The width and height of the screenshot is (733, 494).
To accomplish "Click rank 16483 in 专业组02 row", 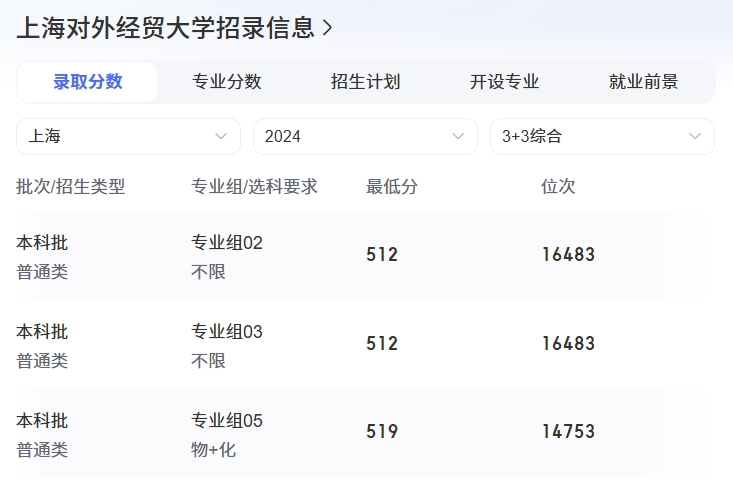I will coord(568,255).
